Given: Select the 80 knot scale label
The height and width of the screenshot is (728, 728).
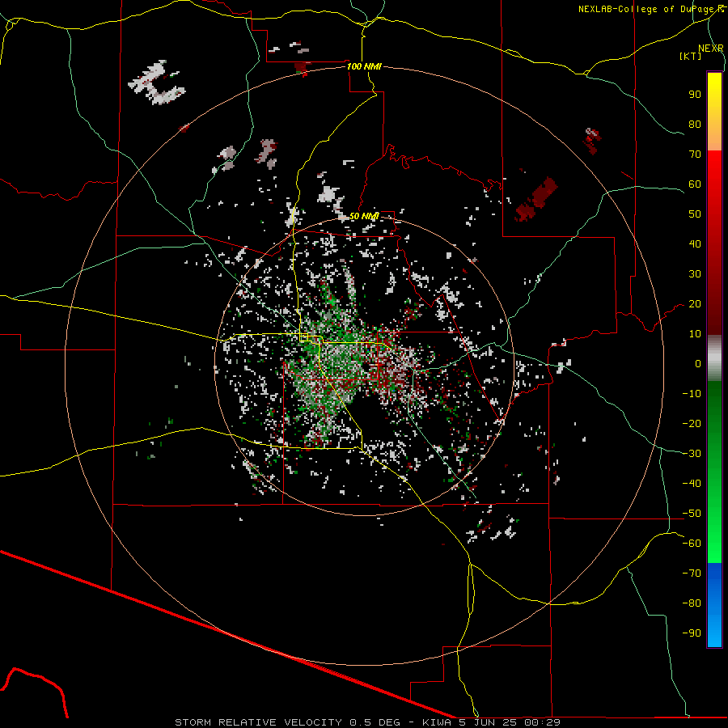Looking at the screenshot, I should pos(695,124).
